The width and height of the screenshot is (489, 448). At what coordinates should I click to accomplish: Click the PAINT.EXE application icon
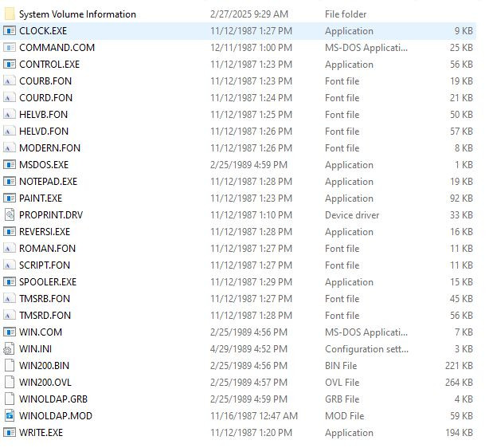click(10, 198)
